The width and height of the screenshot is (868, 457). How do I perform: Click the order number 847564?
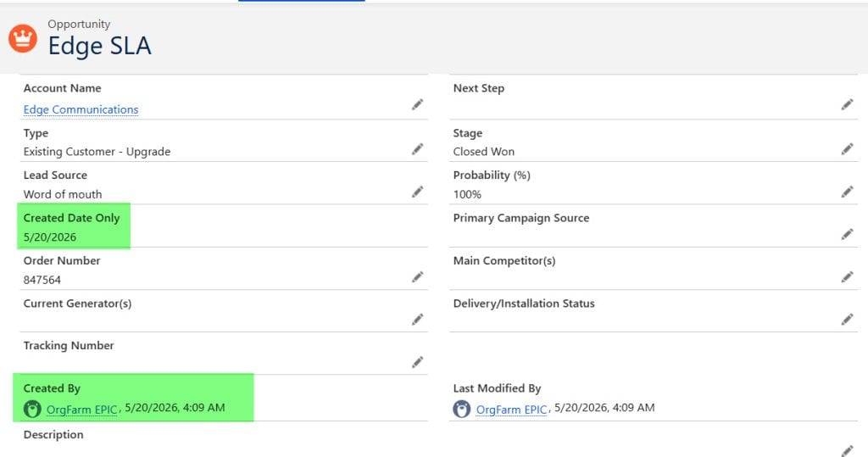pyautogui.click(x=42, y=280)
